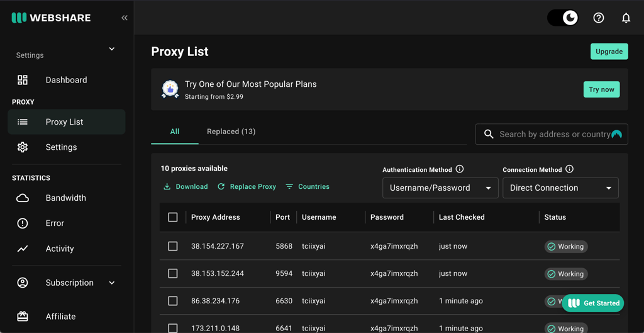The height and width of the screenshot is (333, 644).
Task: Open the help question mark icon
Action: 599,18
